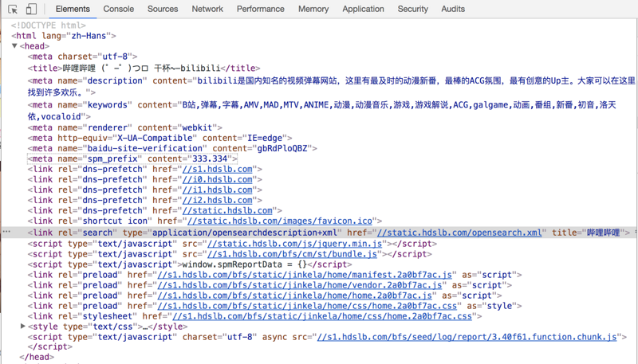
Task: Click the async attribute in the script tag
Action: point(274,337)
